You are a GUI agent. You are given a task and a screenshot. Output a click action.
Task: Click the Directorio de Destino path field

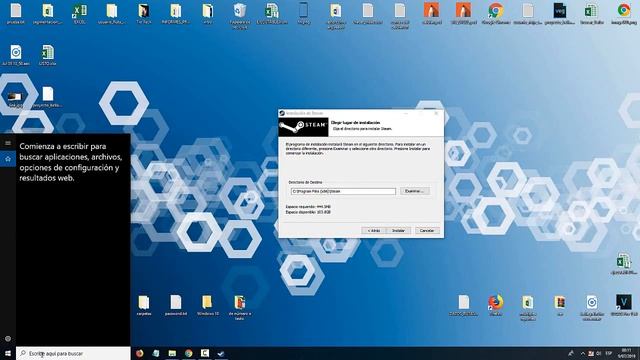343,191
